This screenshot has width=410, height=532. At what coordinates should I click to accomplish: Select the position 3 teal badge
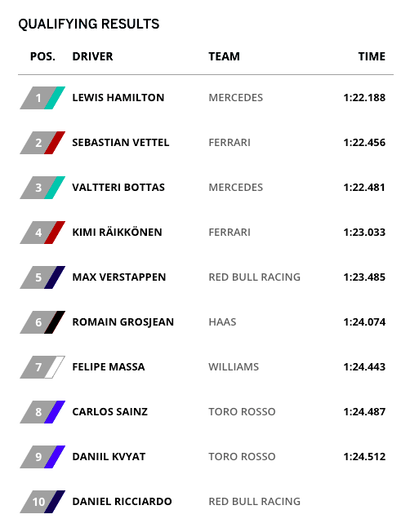pyautogui.click(x=42, y=188)
